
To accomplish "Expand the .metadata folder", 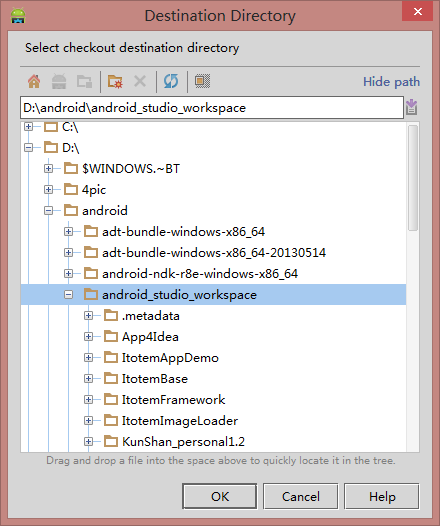I will [x=88, y=315].
